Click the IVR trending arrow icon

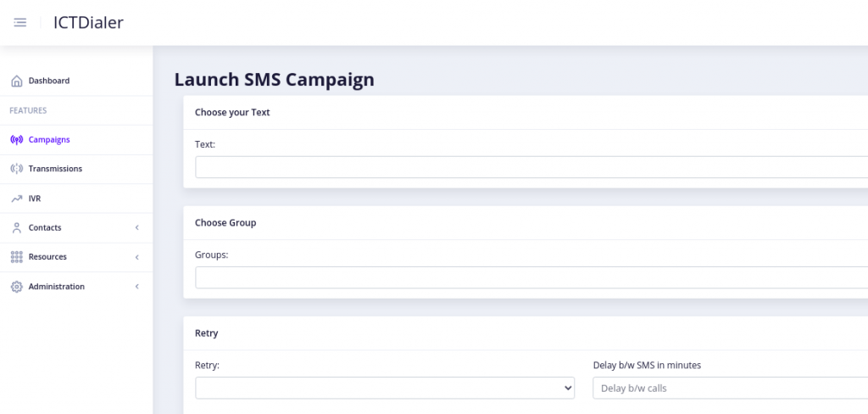(x=17, y=199)
